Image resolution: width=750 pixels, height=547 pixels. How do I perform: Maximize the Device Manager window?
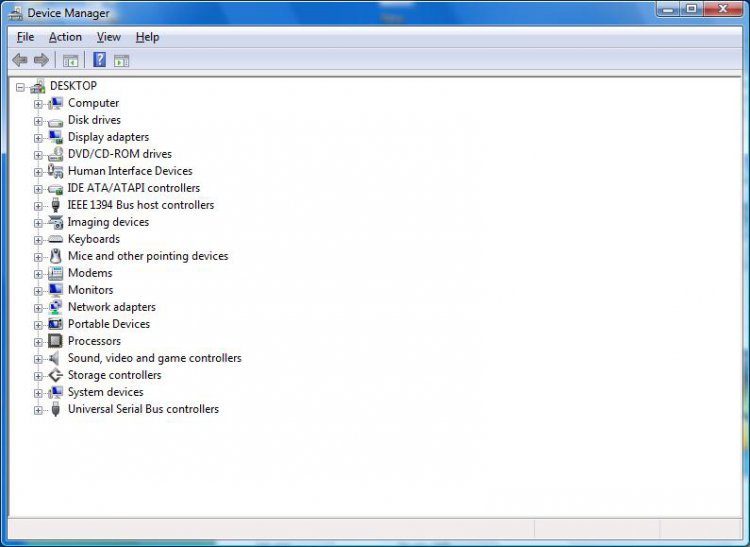click(691, 9)
